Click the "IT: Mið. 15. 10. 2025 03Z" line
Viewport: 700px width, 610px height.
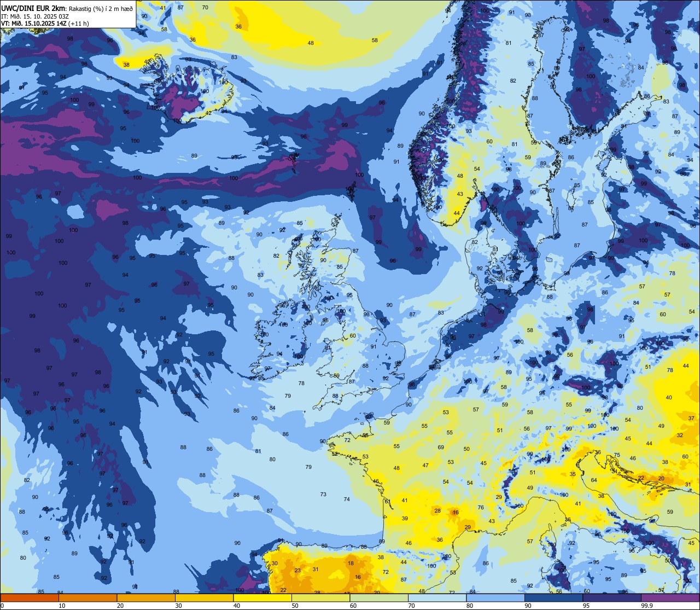pos(34,16)
